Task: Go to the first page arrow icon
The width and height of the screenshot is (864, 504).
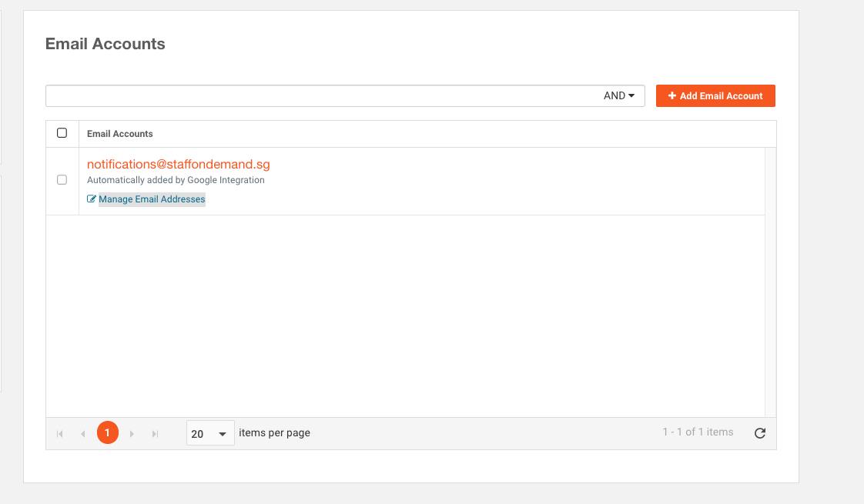Action: click(60, 434)
